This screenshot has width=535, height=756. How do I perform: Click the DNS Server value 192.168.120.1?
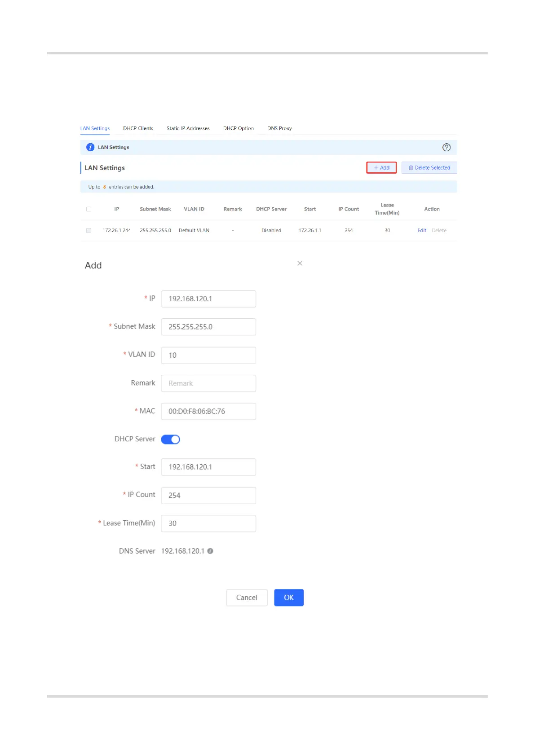pyautogui.click(x=183, y=551)
